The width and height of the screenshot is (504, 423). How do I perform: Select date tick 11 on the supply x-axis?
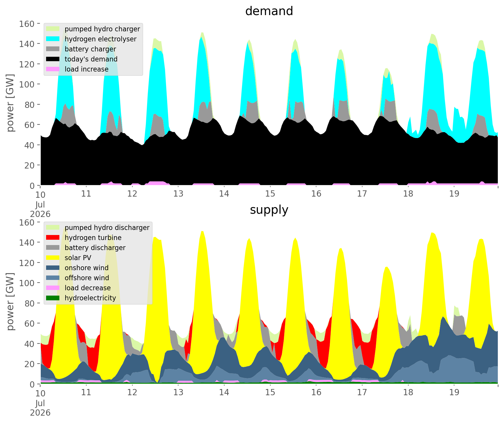point(86,393)
